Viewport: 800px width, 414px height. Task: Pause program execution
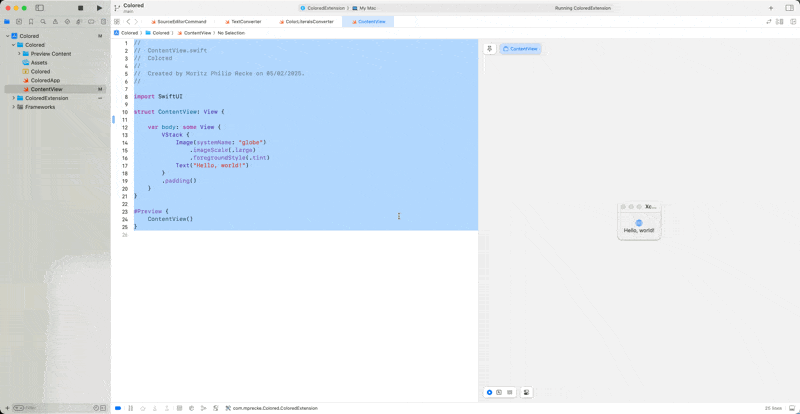131,408
